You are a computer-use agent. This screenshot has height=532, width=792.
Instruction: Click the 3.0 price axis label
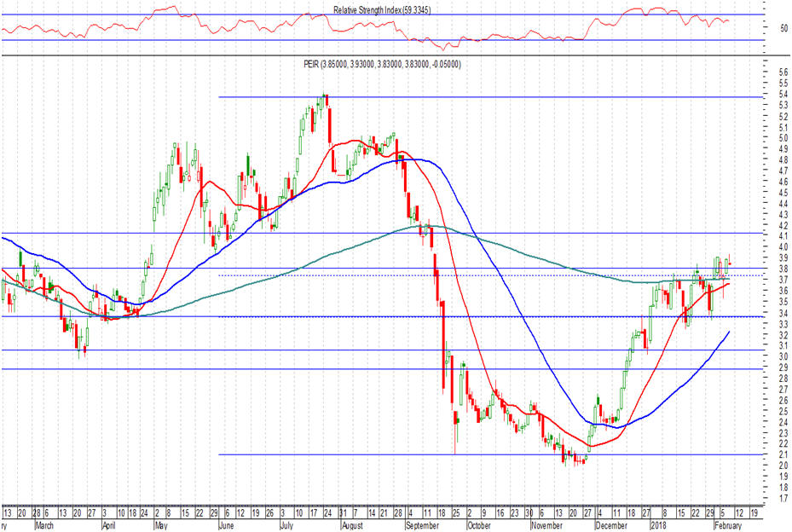[x=783, y=356]
